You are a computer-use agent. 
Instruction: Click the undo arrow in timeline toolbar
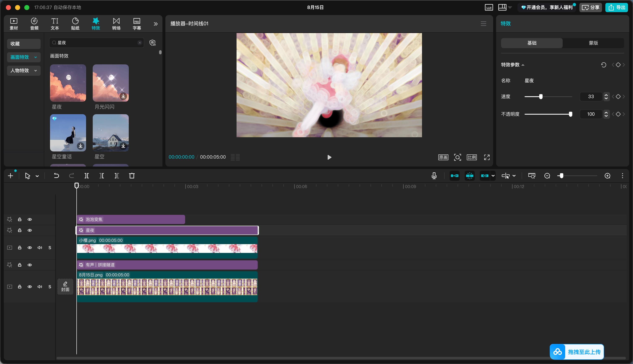56,176
